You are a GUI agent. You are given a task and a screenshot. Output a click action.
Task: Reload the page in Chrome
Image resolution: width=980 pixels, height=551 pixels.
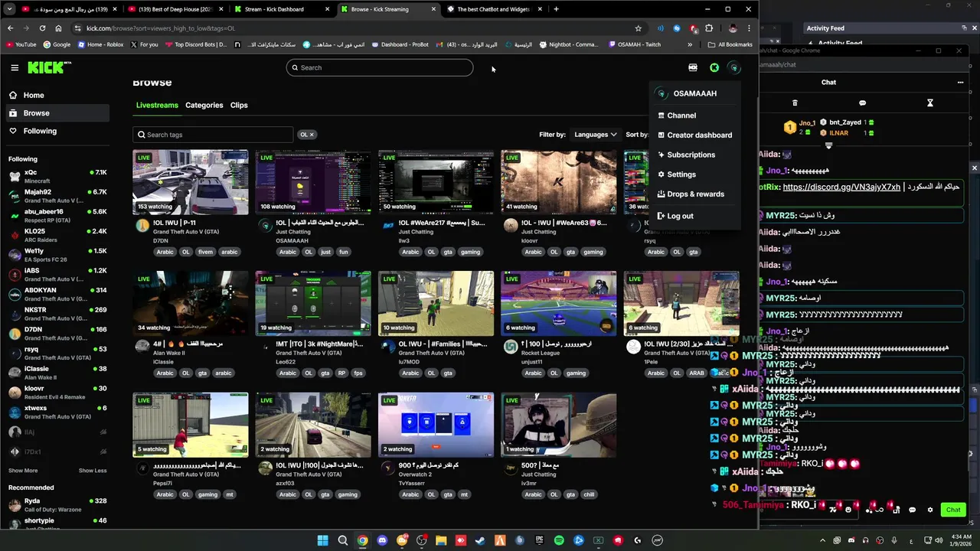tap(42, 28)
